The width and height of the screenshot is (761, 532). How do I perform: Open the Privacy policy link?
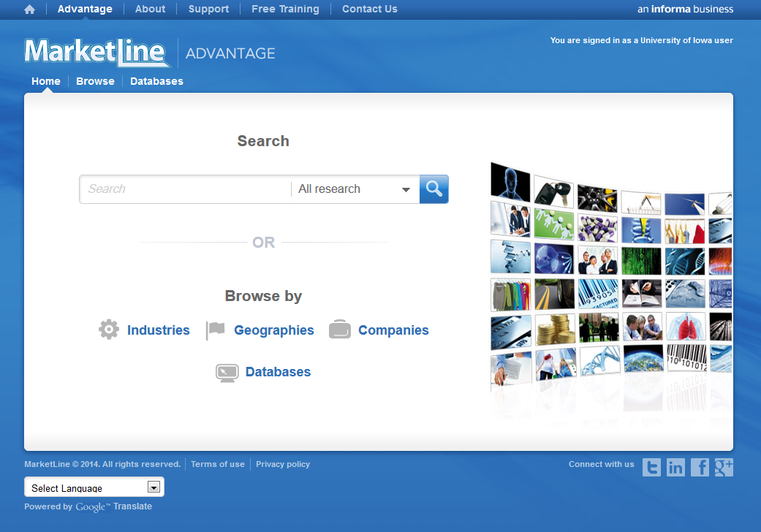(283, 464)
